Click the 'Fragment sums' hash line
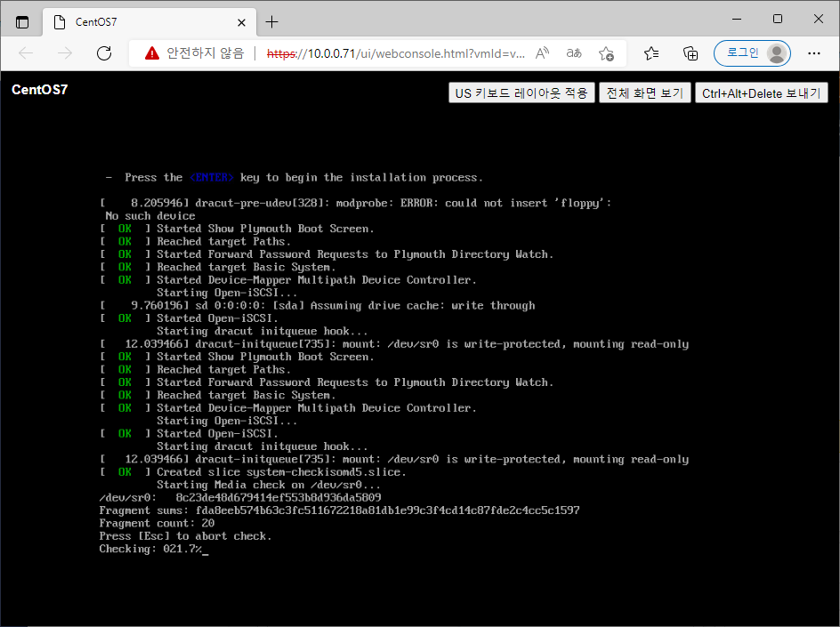 point(339,510)
